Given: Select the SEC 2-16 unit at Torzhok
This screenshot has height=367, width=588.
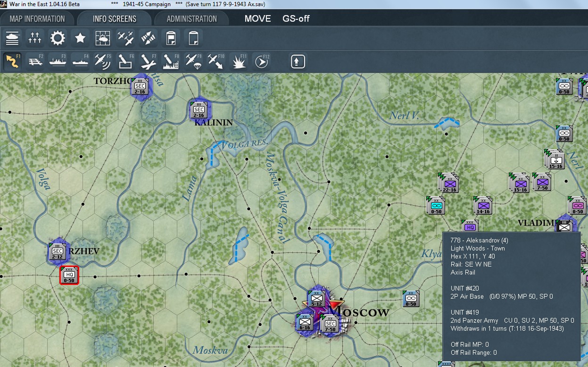Looking at the screenshot, I should (x=140, y=86).
